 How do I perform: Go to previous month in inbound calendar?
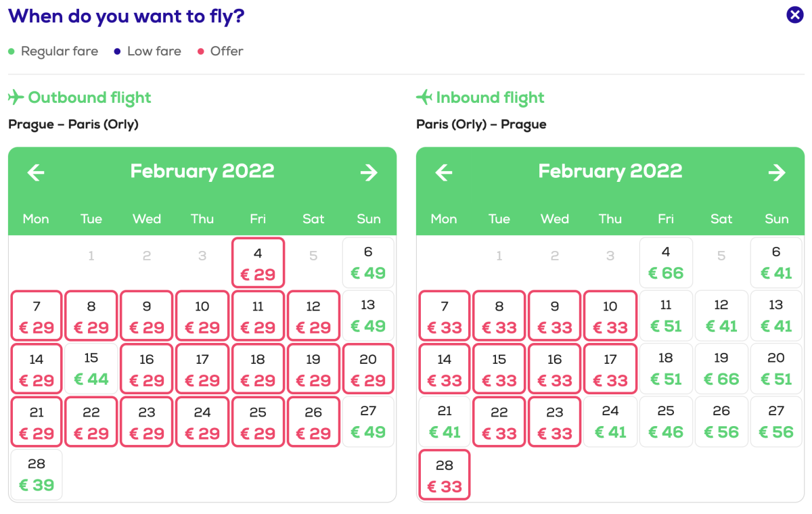click(x=444, y=172)
